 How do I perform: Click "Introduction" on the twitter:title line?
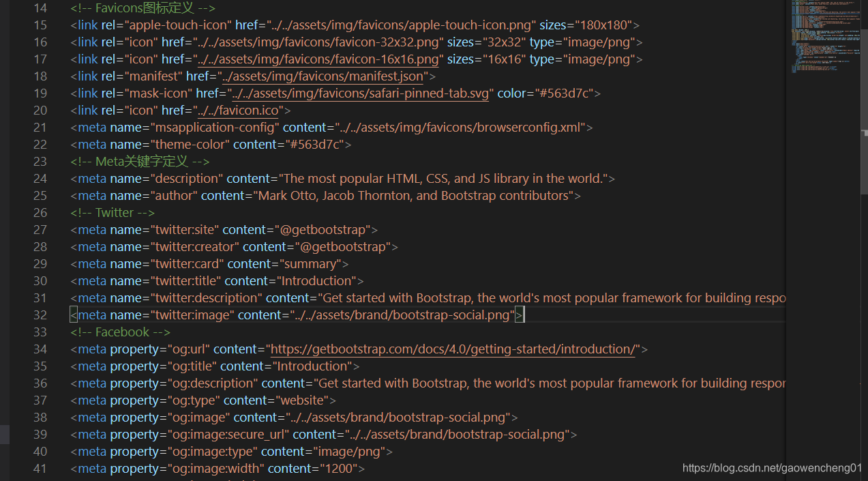[x=316, y=281]
